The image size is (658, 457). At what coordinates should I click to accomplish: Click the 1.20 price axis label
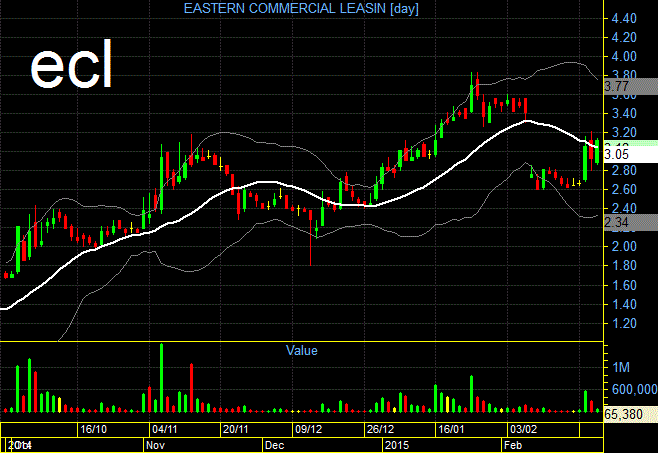[624, 324]
